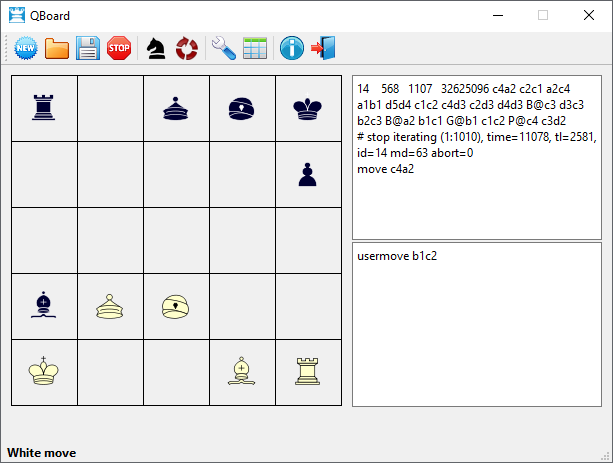Select the white silver general piece
This screenshot has width=613, height=463.
point(109,307)
